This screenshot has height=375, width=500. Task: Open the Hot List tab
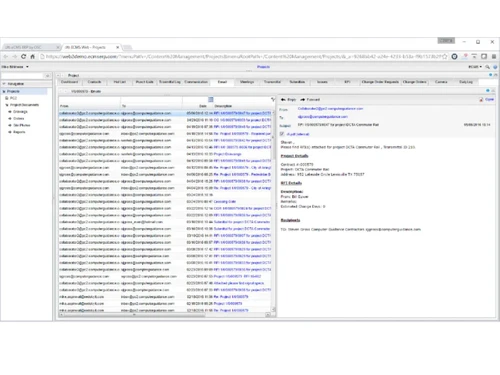119,82
